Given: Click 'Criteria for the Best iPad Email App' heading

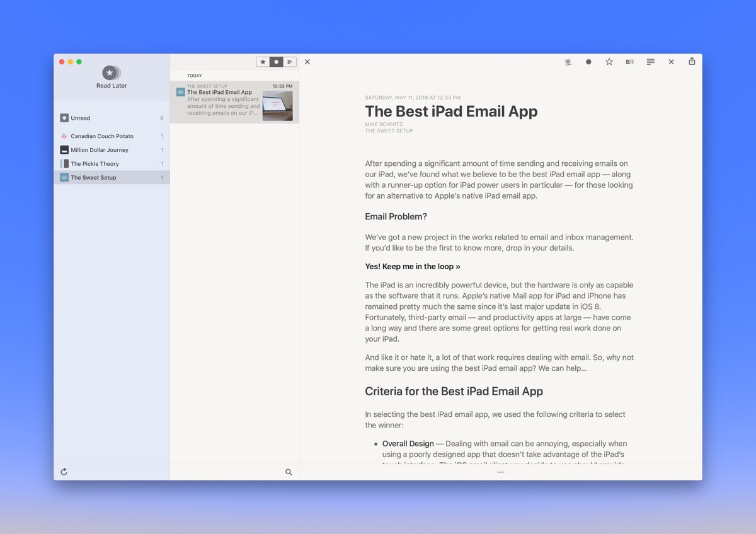Looking at the screenshot, I should tap(454, 392).
